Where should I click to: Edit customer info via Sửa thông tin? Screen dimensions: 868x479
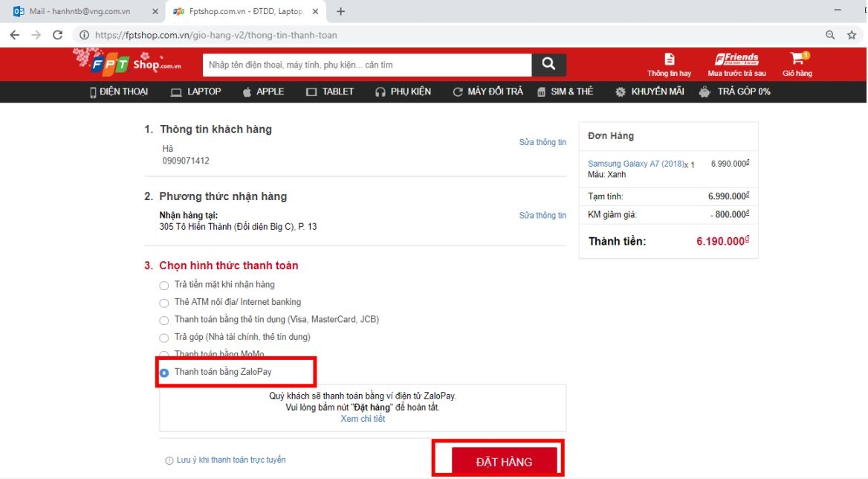click(542, 142)
